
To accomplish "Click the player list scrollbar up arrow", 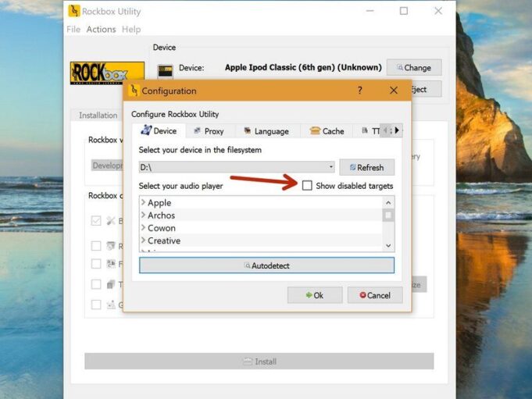I will (x=388, y=203).
